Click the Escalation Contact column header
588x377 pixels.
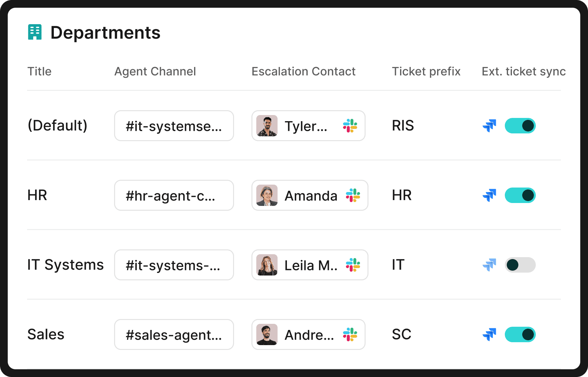pos(303,71)
